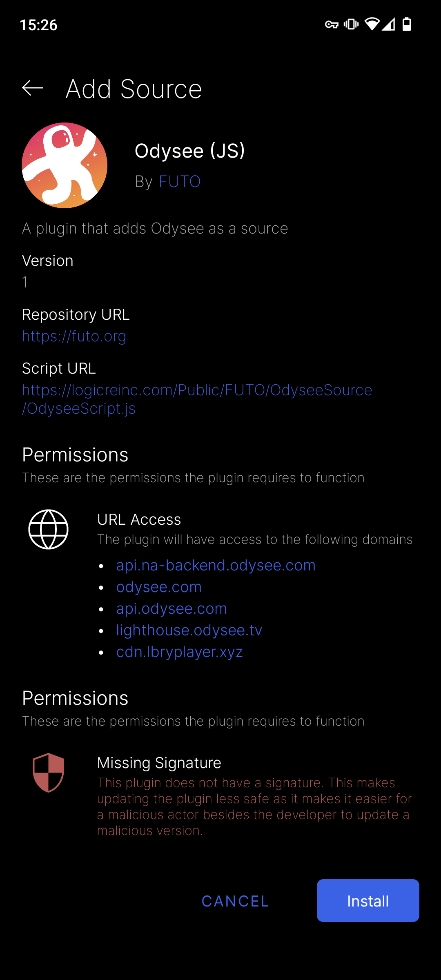Viewport: 441px width, 980px height.
Task: Tap the vibrate mode status icon
Action: 351,24
